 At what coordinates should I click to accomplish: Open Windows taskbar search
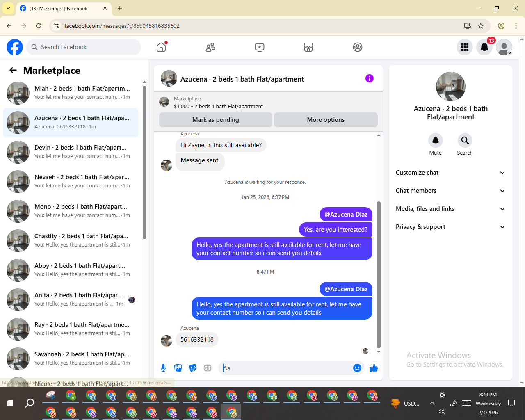click(30, 403)
